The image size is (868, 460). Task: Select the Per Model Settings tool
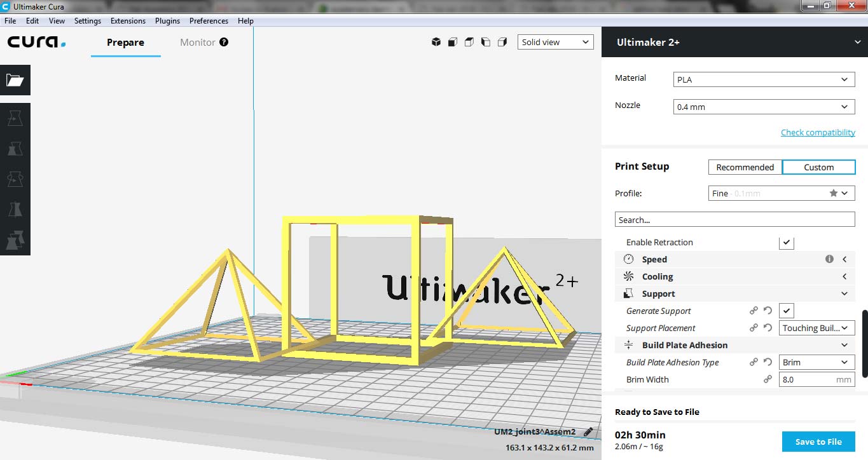click(x=15, y=240)
